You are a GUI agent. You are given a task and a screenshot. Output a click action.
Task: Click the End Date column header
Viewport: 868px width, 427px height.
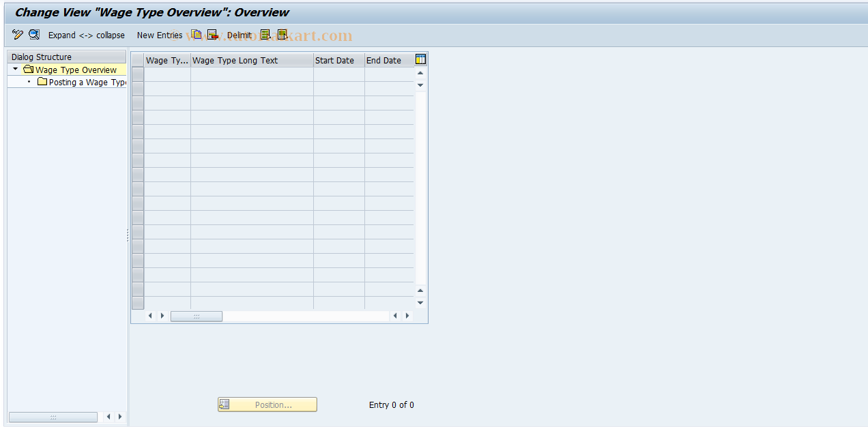tap(389, 60)
